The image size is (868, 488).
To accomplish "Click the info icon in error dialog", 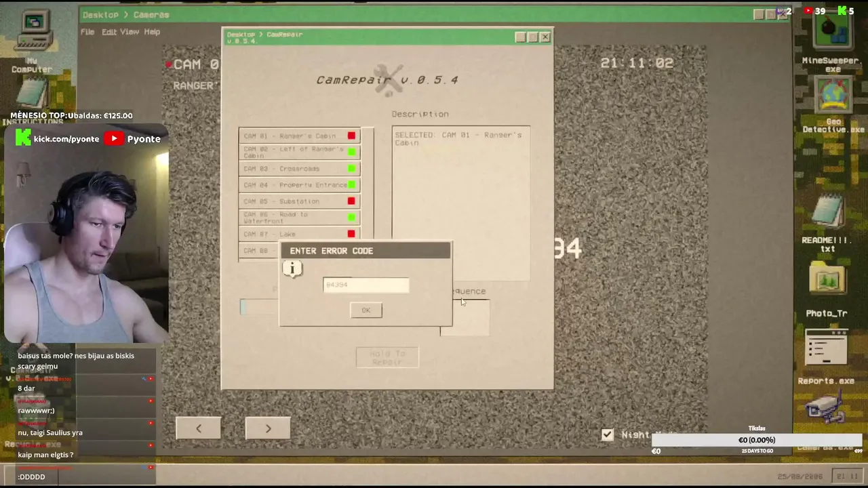I will [292, 269].
